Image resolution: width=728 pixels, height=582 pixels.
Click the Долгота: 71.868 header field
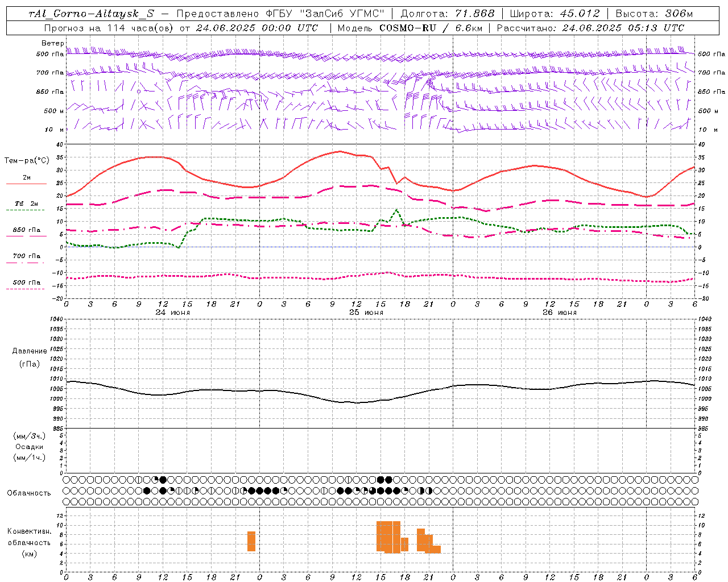[448, 14]
